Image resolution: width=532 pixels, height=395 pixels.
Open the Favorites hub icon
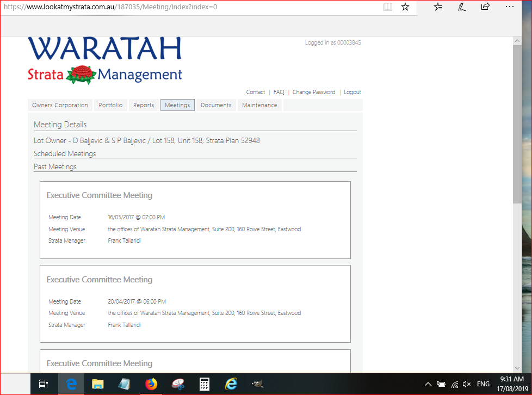click(x=438, y=7)
